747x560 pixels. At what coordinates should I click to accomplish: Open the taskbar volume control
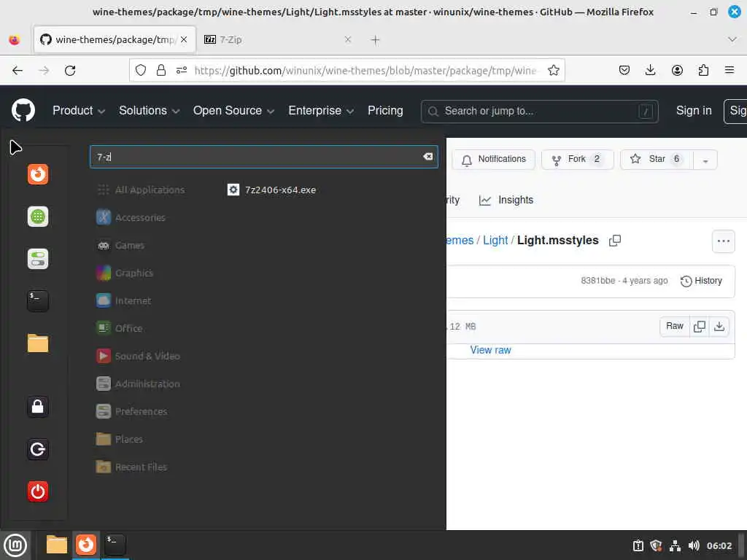click(694, 545)
